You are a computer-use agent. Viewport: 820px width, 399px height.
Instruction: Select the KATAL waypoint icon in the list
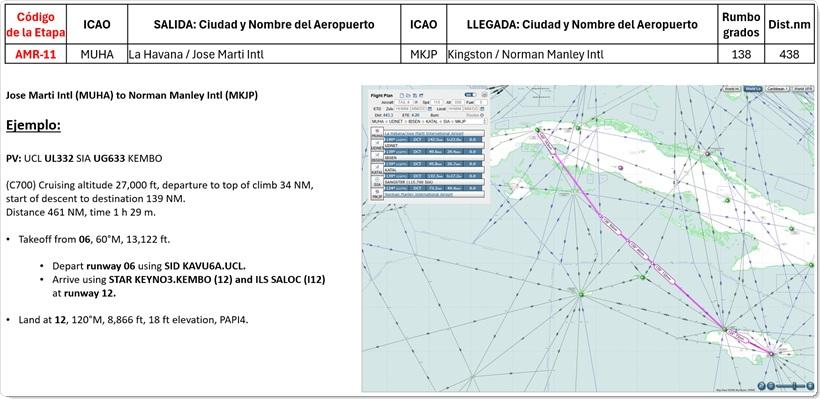(x=377, y=169)
